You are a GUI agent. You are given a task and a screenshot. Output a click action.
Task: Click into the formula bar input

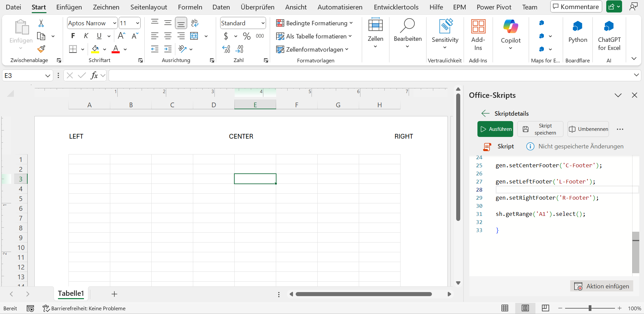click(370, 76)
